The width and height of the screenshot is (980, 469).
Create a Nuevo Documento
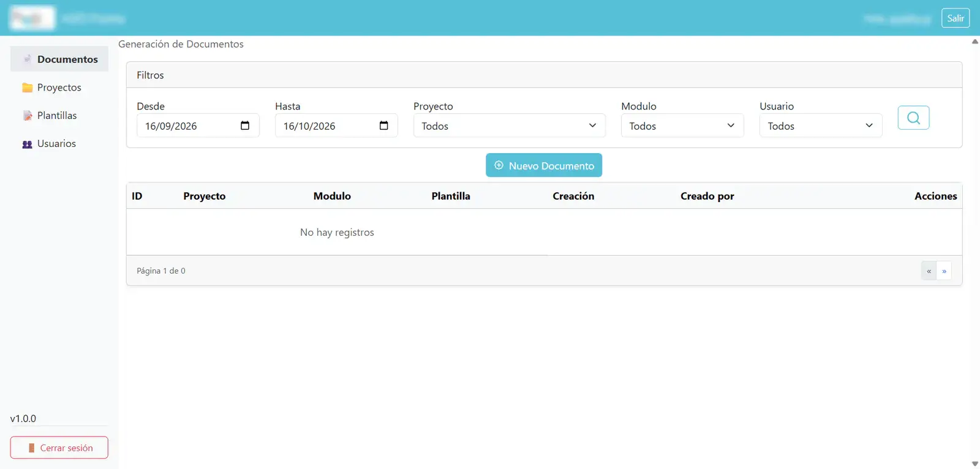[544, 165]
